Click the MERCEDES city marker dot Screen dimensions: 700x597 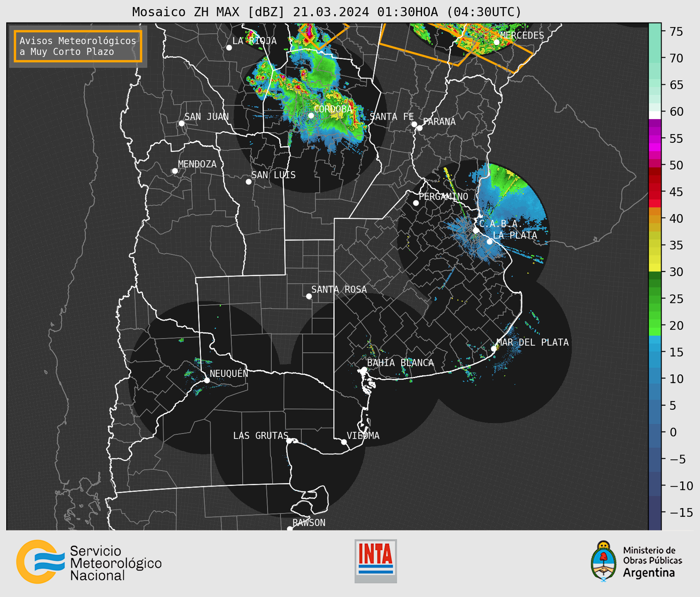(497, 42)
